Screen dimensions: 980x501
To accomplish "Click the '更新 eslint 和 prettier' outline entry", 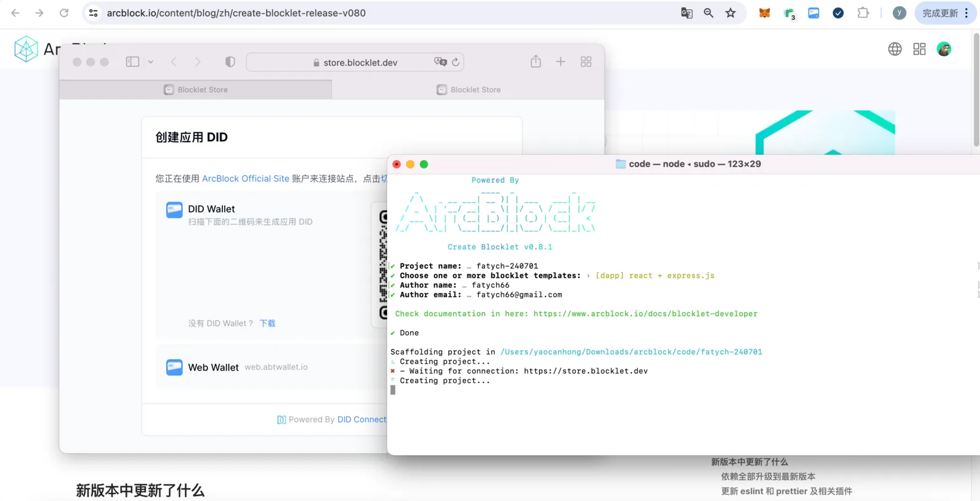I will pos(786,491).
